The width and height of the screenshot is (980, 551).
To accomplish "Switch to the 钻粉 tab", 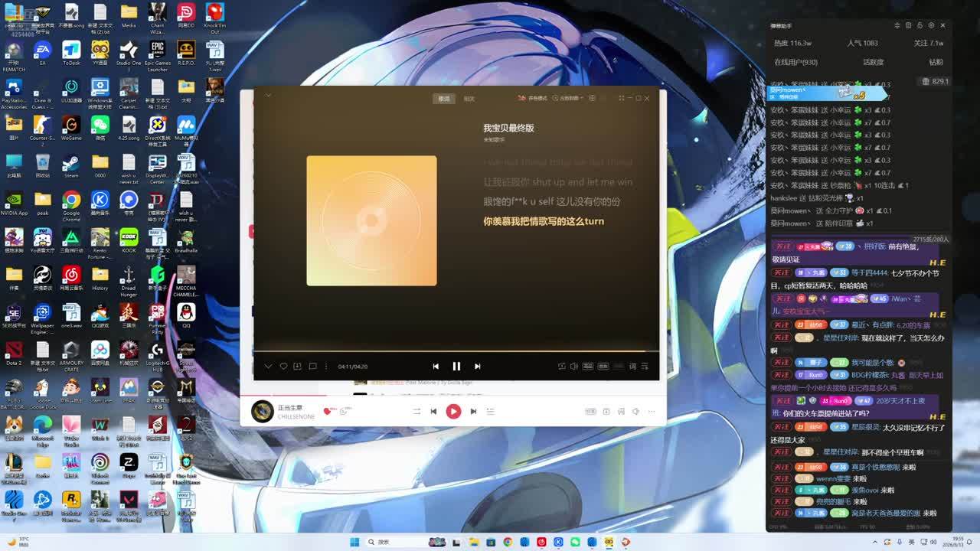I will click(x=936, y=63).
